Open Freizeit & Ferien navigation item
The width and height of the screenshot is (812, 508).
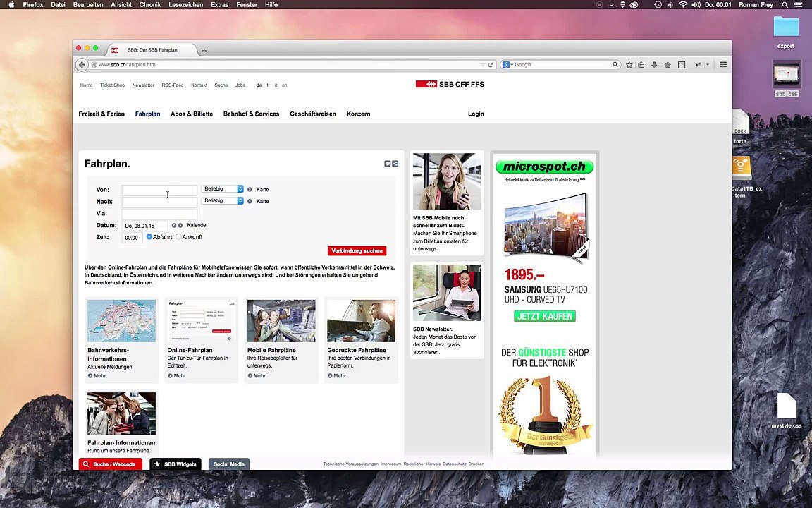[x=101, y=114]
